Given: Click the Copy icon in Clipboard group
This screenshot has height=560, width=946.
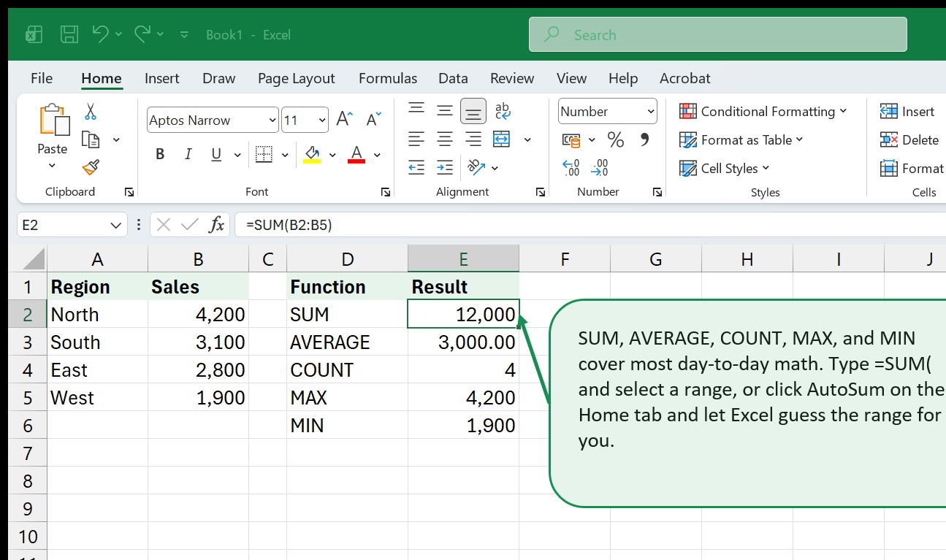Looking at the screenshot, I should click(91, 139).
